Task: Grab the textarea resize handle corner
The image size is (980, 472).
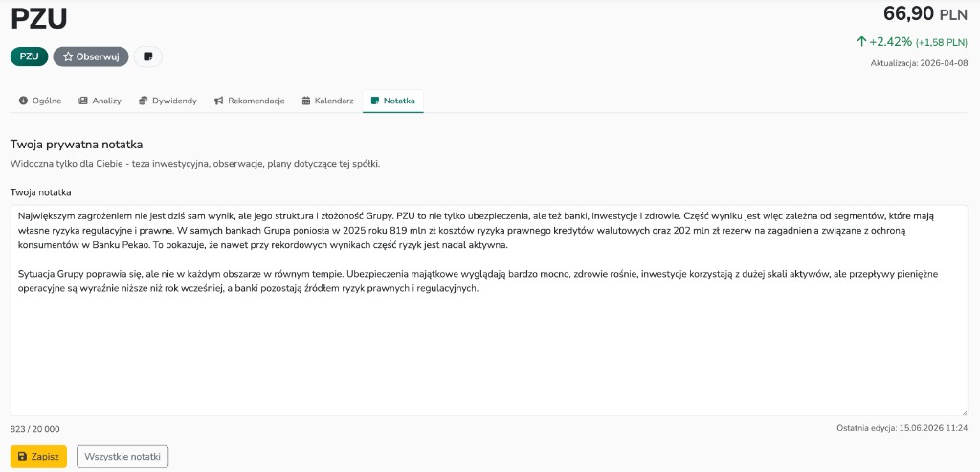Action: point(965,412)
